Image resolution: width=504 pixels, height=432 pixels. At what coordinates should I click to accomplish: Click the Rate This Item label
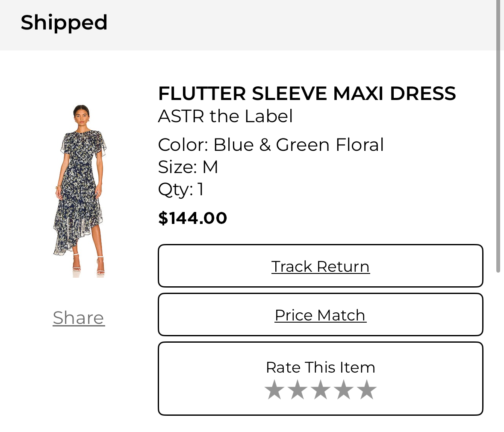pyautogui.click(x=321, y=367)
